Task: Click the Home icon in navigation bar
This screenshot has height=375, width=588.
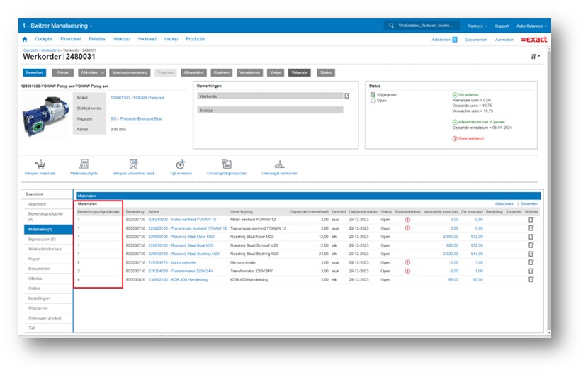Action: click(26, 39)
